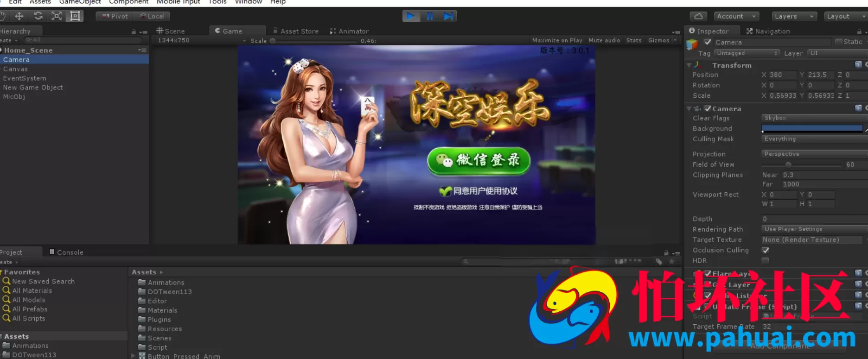Select MicObj in the Hierarchy
The width and height of the screenshot is (868, 359).
coord(14,96)
